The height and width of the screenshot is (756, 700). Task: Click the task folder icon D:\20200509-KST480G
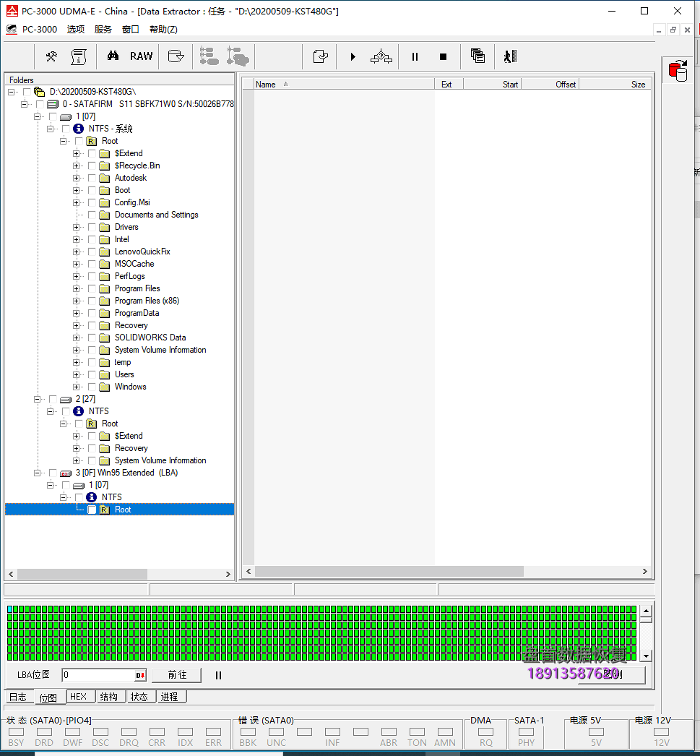click(x=40, y=92)
